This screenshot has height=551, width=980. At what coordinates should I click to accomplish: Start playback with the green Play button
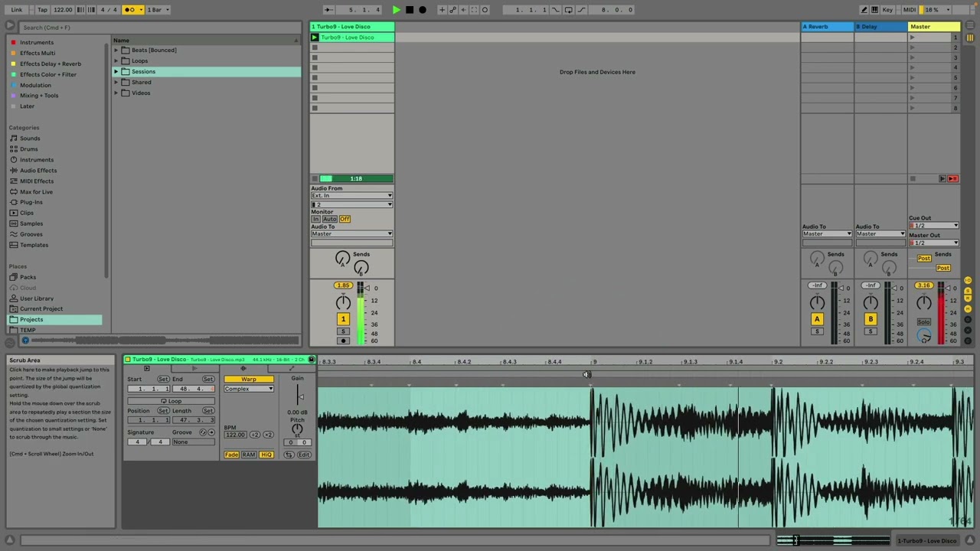tap(396, 10)
